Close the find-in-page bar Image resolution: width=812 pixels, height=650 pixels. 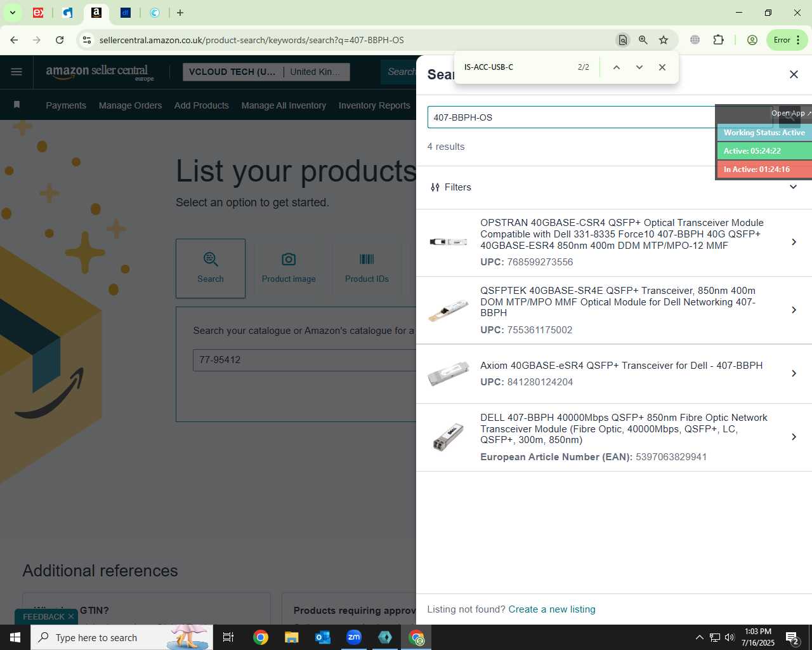click(x=662, y=67)
